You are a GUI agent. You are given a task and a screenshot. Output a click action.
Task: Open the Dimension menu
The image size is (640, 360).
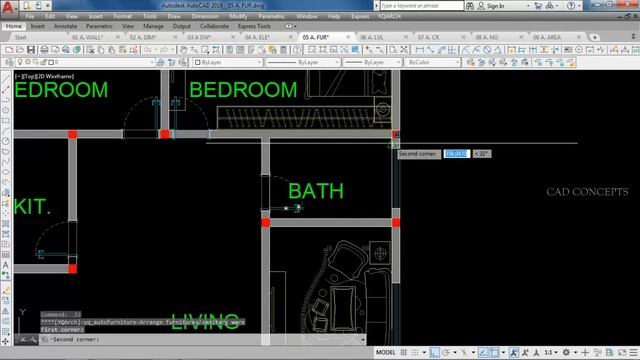204,16
